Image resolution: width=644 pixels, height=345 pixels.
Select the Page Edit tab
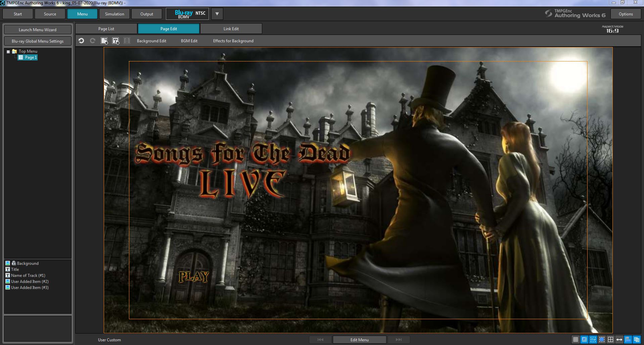tap(169, 29)
